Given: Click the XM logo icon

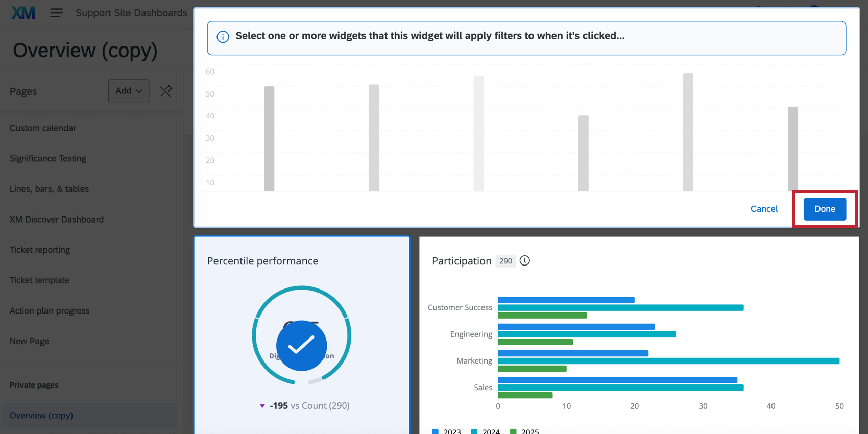Looking at the screenshot, I should pos(23,13).
